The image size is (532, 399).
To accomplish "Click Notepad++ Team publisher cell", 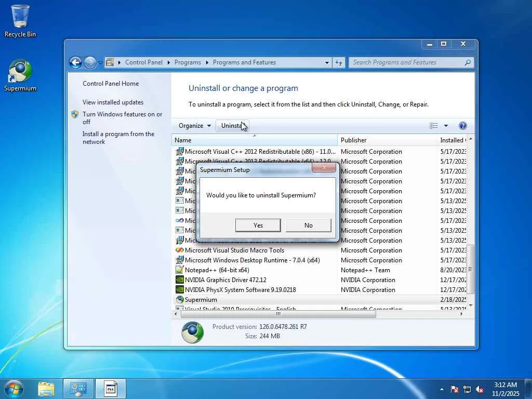I will pyautogui.click(x=365, y=270).
